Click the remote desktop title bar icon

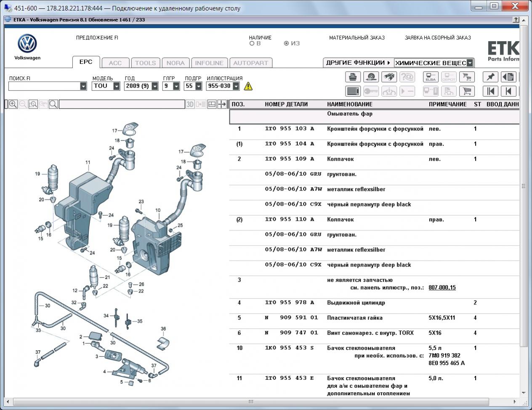click(x=8, y=8)
